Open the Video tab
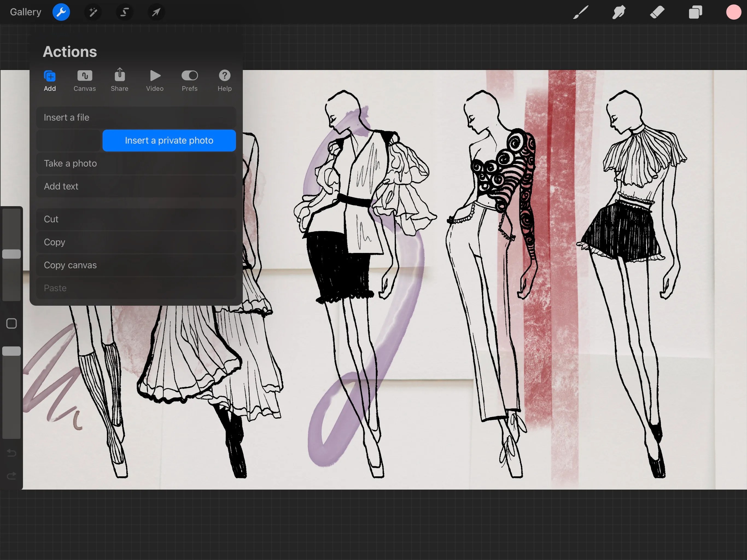 155,81
